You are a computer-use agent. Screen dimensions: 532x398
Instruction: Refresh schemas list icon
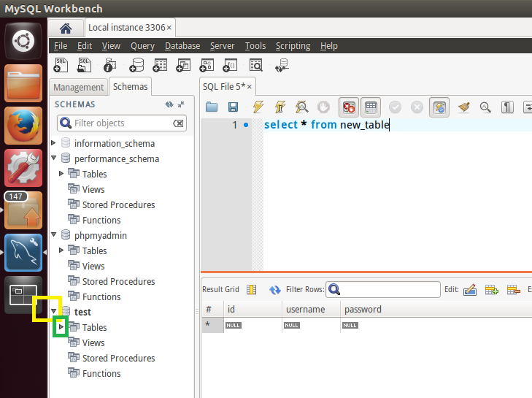(169, 104)
